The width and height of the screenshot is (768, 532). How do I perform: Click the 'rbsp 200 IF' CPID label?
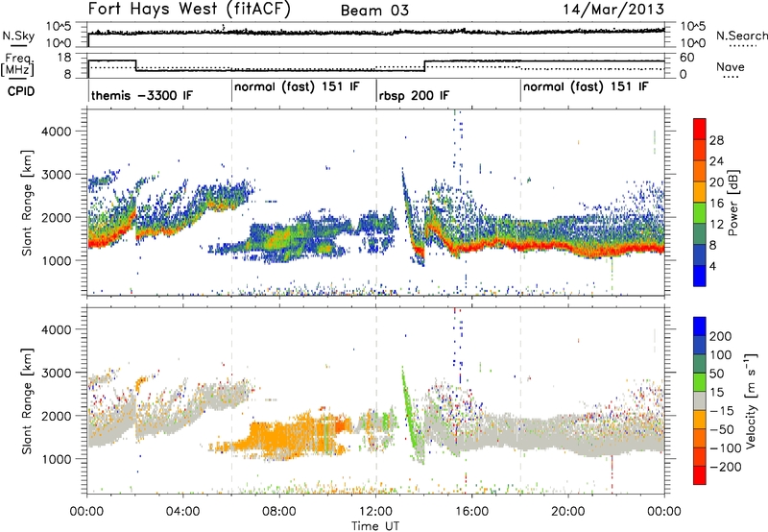pos(414,96)
